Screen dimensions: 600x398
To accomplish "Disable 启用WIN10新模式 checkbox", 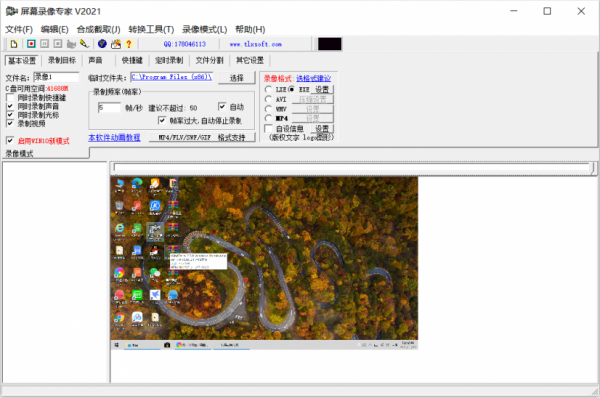I will pos(10,141).
